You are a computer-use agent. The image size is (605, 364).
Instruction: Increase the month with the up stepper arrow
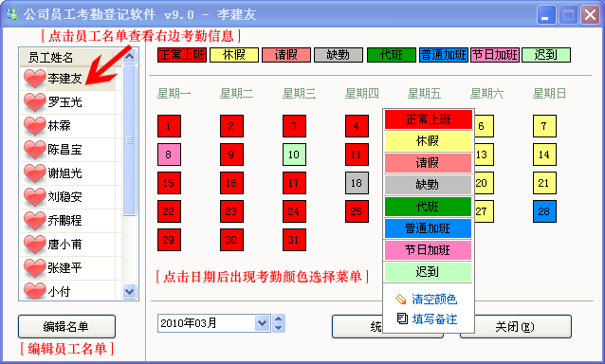tap(279, 318)
